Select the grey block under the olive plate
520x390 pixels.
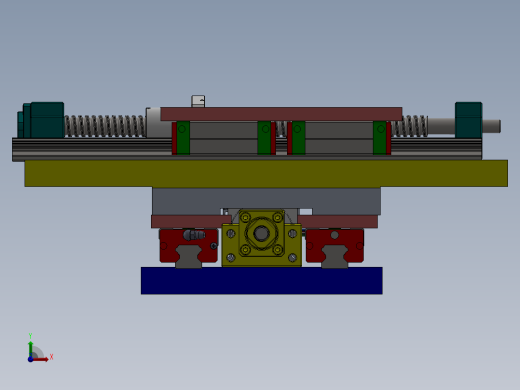(x=266, y=198)
